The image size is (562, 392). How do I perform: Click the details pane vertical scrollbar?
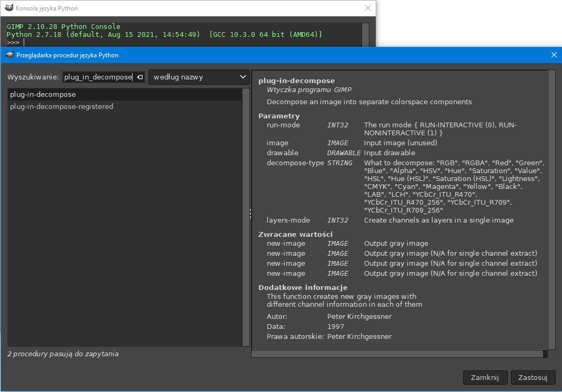pos(551,209)
